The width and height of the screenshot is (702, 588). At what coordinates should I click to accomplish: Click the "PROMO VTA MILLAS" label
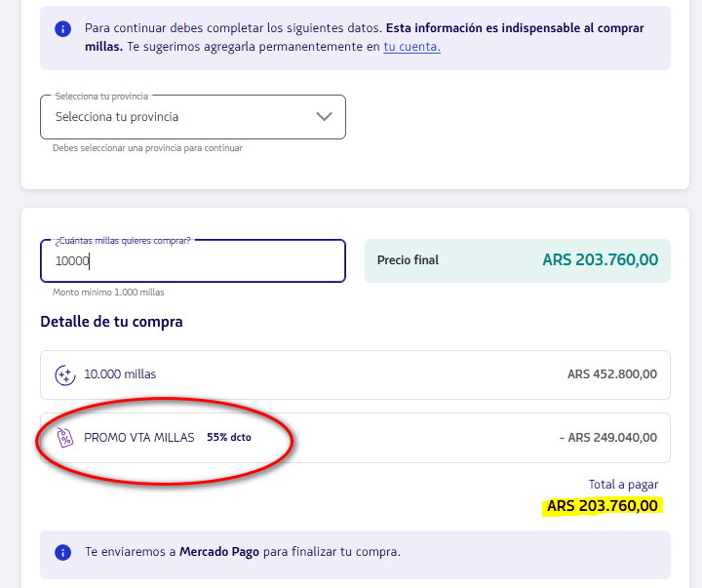(138, 437)
